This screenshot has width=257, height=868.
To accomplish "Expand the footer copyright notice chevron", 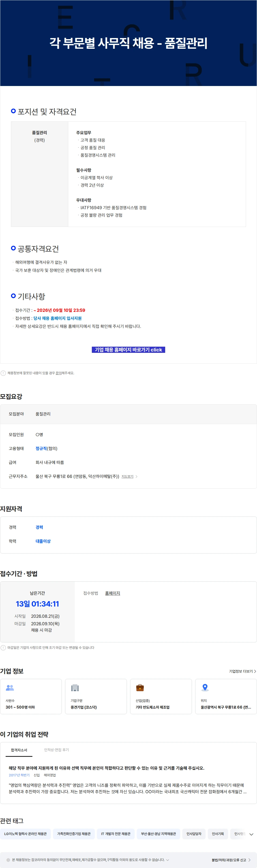I will 168,860.
